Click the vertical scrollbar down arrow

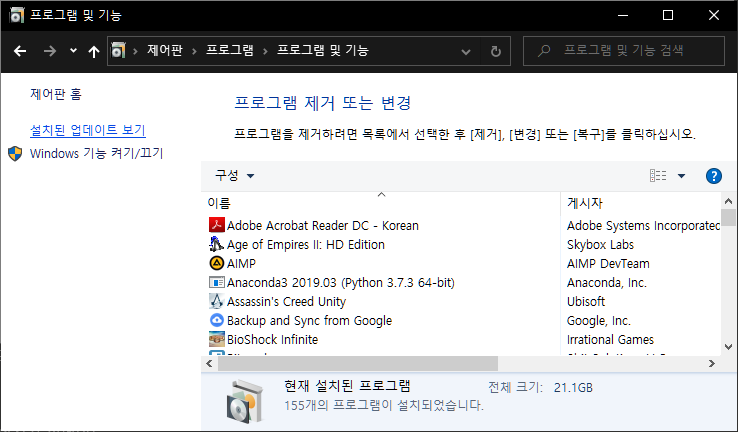[x=729, y=347]
